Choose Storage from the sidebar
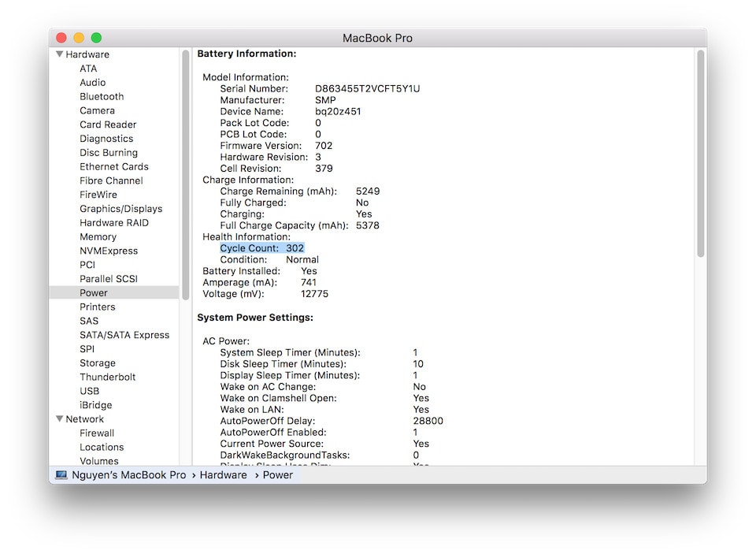 (97, 363)
